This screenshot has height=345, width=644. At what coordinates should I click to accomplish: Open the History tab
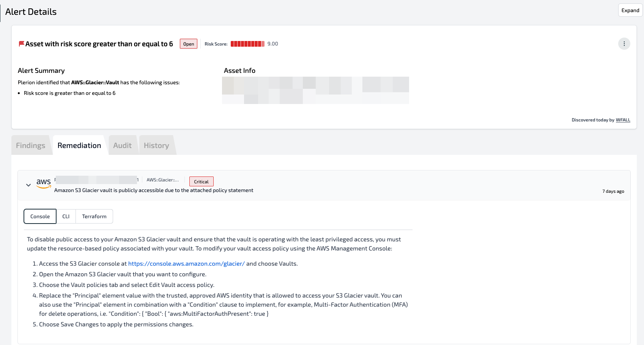(156, 145)
